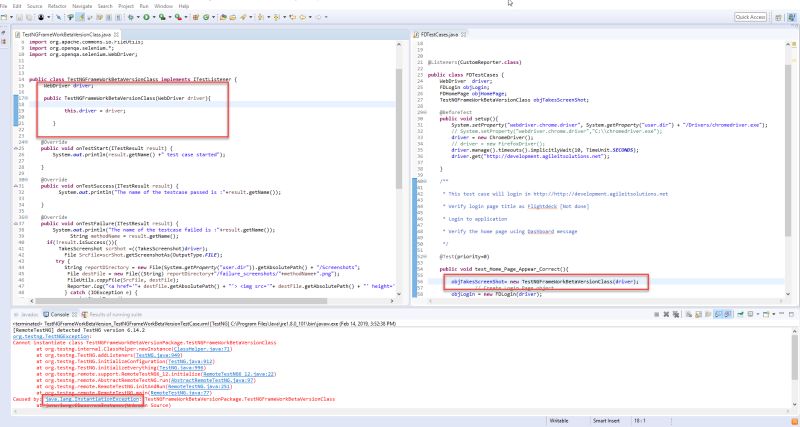Click the left editor vertical scrollbar
The width and height of the screenshot is (800, 427).
(399, 128)
